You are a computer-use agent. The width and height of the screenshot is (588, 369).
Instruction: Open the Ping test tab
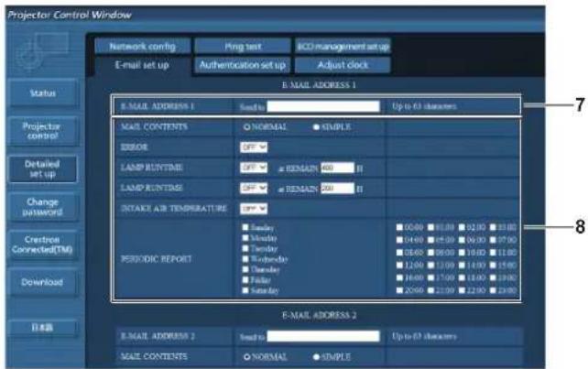(243, 47)
